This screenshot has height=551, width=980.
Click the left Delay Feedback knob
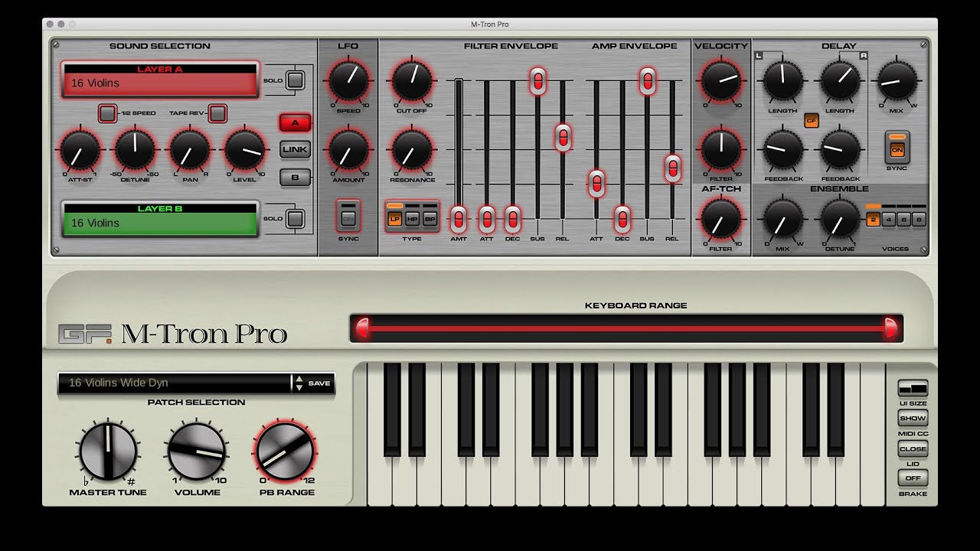(x=783, y=150)
